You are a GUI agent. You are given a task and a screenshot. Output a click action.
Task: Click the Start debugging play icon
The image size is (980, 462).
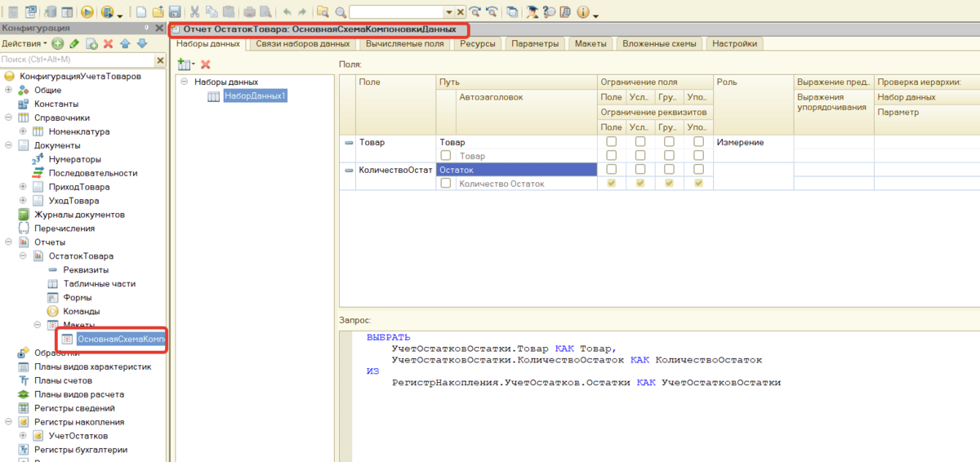87,12
